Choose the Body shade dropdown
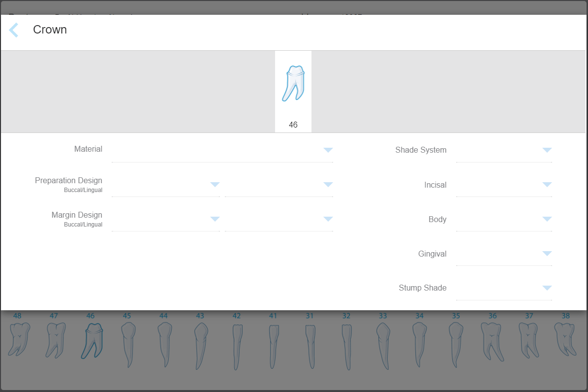588x392 pixels. pos(504,219)
